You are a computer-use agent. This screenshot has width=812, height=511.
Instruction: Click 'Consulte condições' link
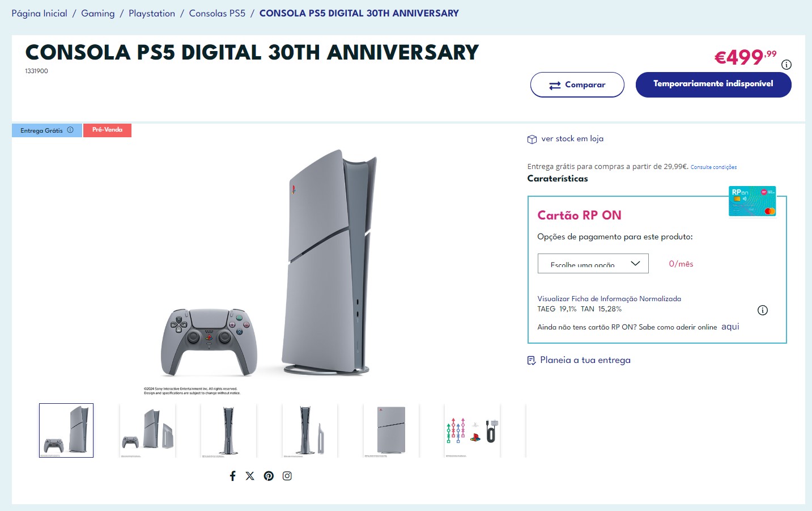713,167
